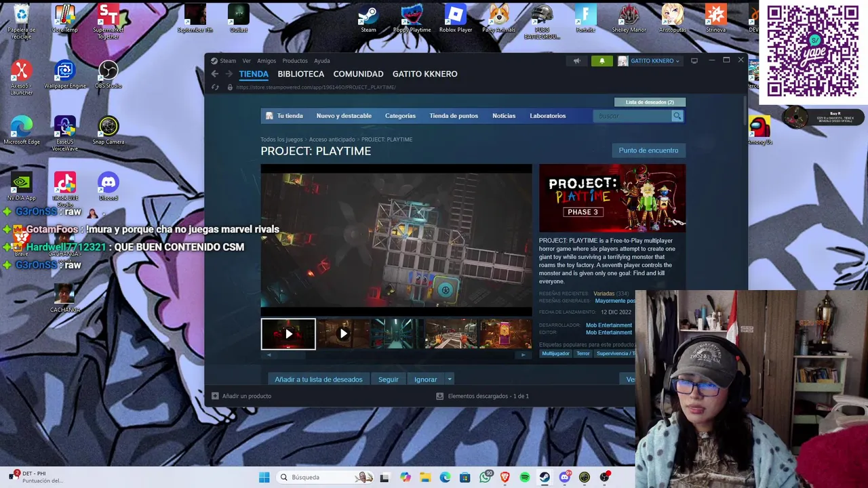
Task: Open Tu tienda store menu
Action: click(x=285, y=116)
